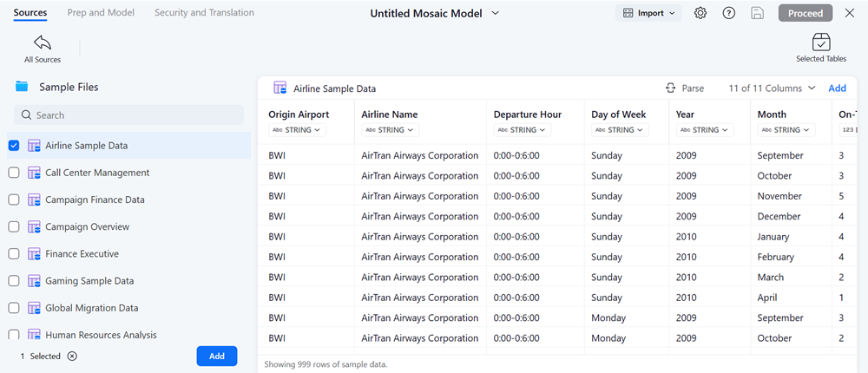Click the Search input field
This screenshot has width=868, height=373.
point(132,115)
